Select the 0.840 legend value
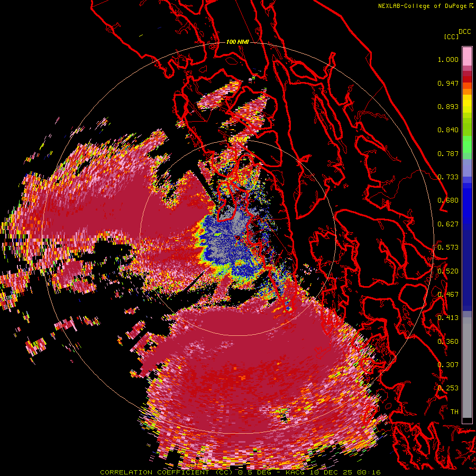 [448, 130]
